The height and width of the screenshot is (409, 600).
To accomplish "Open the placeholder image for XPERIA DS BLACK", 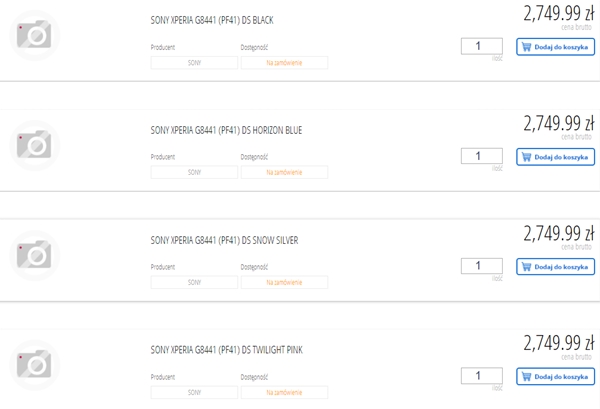I will tap(34, 35).
